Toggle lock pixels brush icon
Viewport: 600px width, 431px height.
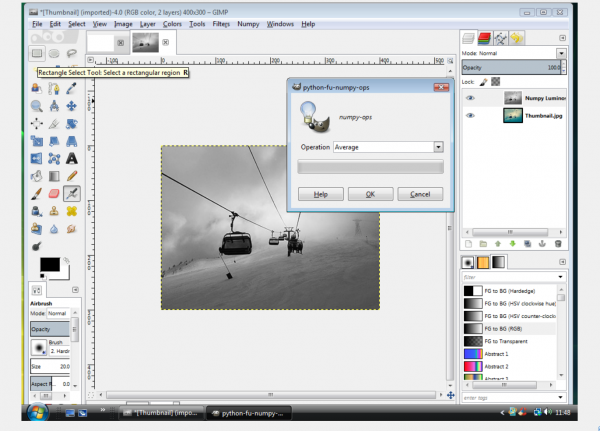point(484,82)
